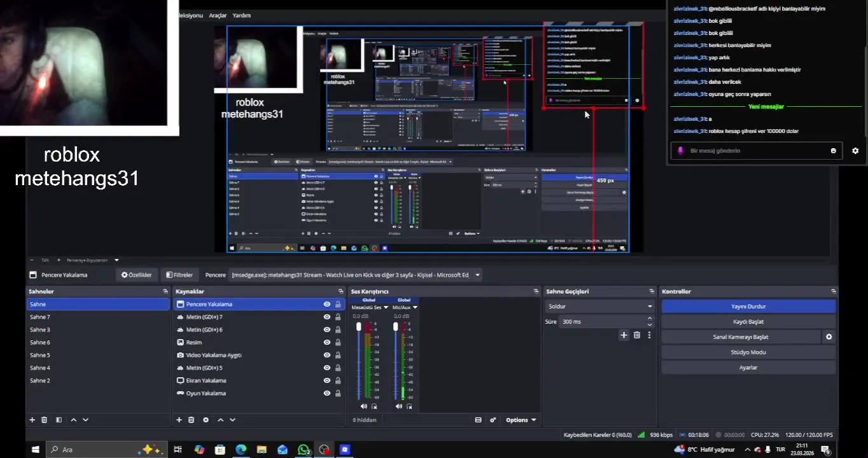The height and width of the screenshot is (458, 868).
Task: Open emoji picker in chat message box
Action: tap(833, 151)
